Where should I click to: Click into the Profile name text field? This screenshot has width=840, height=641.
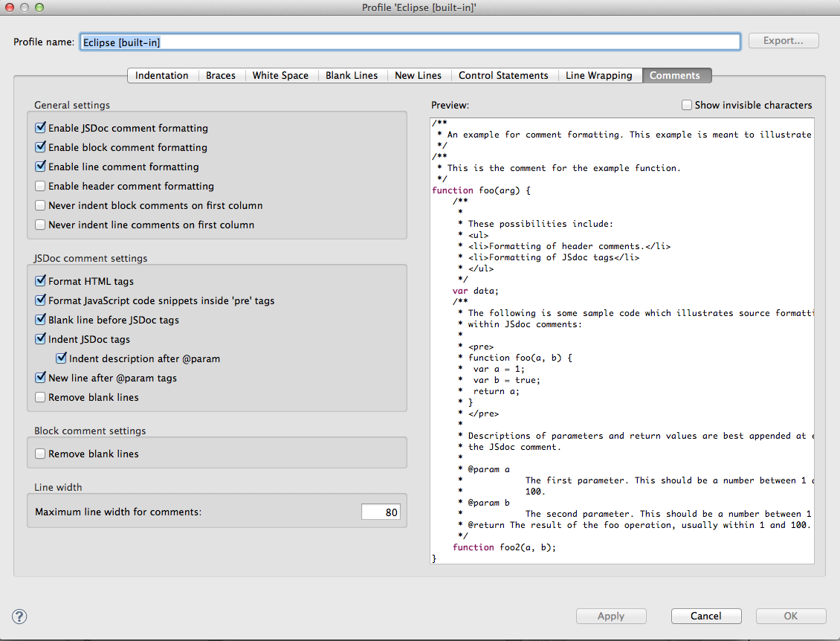pos(410,42)
